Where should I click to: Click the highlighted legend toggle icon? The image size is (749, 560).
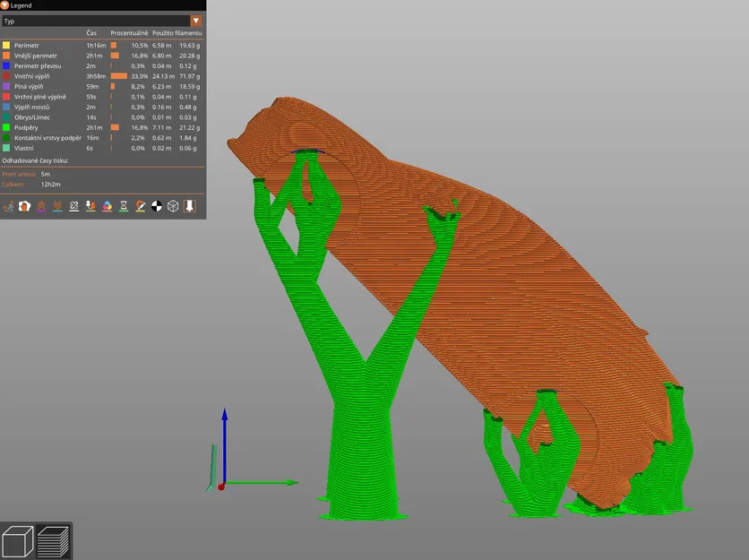[x=189, y=205]
